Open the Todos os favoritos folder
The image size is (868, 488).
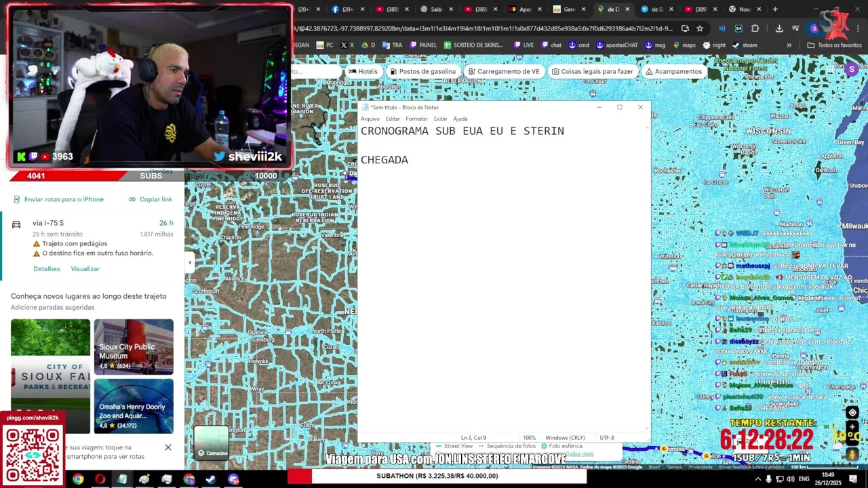coord(834,45)
